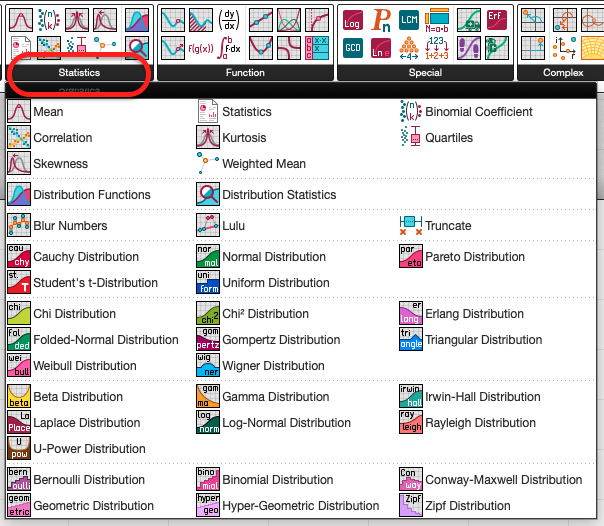Select the purple footsteps curve icon
604x526 pixels.
click(469, 48)
